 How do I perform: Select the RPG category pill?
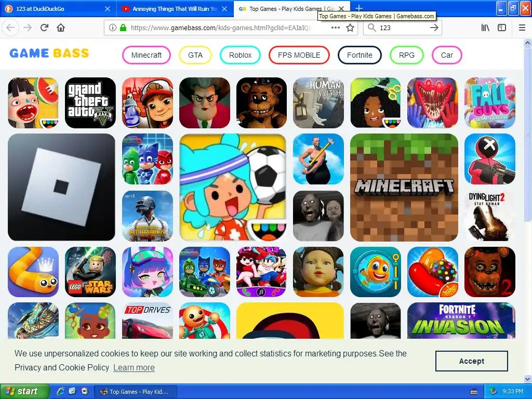406,55
